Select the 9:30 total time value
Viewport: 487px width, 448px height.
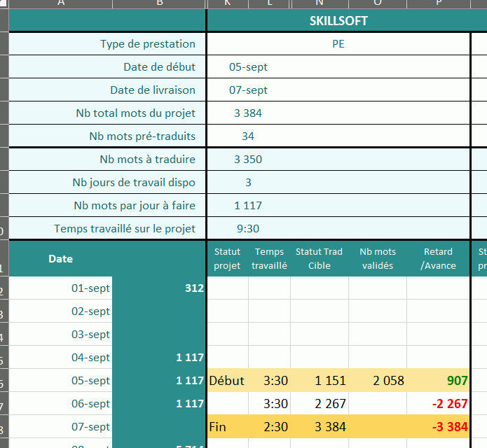(248, 229)
